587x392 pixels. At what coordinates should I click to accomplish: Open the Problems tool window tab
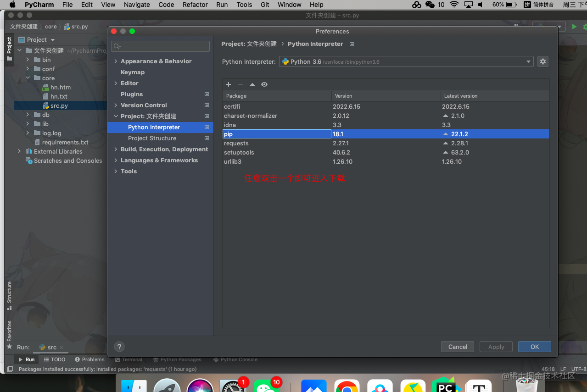90,359
